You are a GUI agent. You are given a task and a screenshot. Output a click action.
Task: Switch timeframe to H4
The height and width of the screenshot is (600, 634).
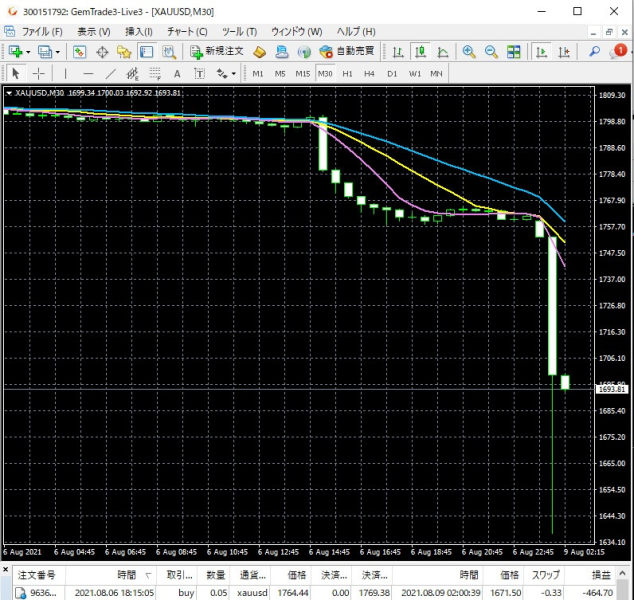369,74
